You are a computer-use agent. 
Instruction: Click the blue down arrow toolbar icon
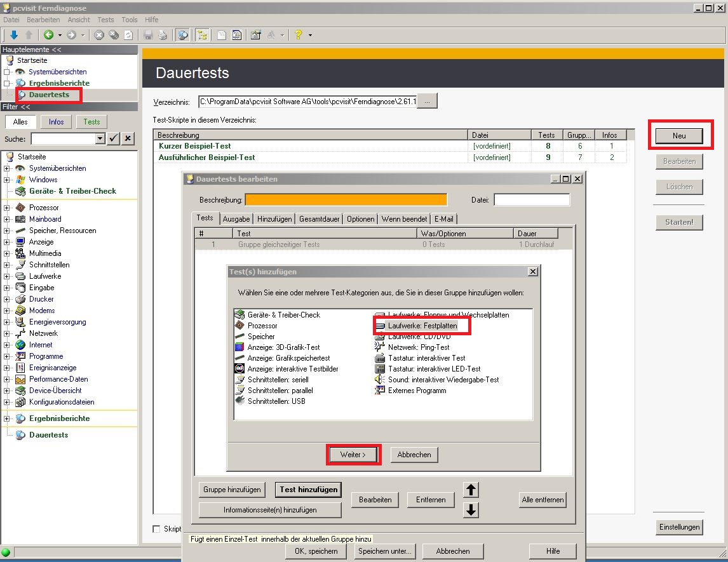(x=13, y=35)
